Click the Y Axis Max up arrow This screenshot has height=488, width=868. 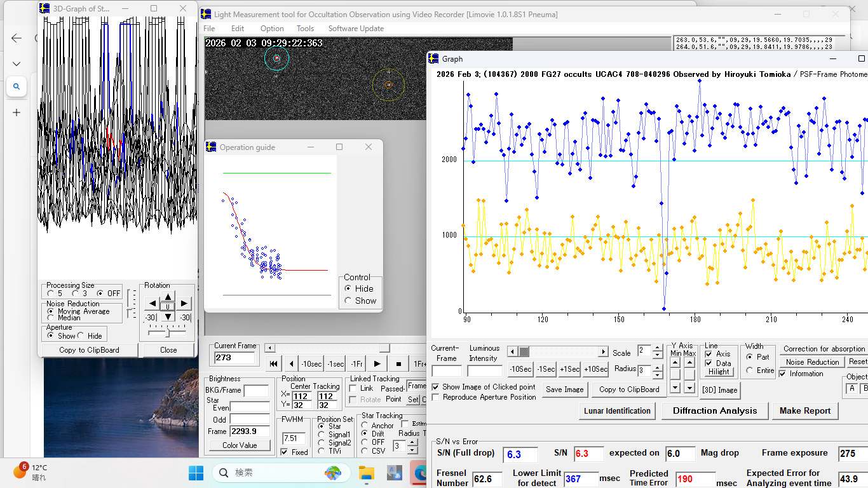click(690, 362)
